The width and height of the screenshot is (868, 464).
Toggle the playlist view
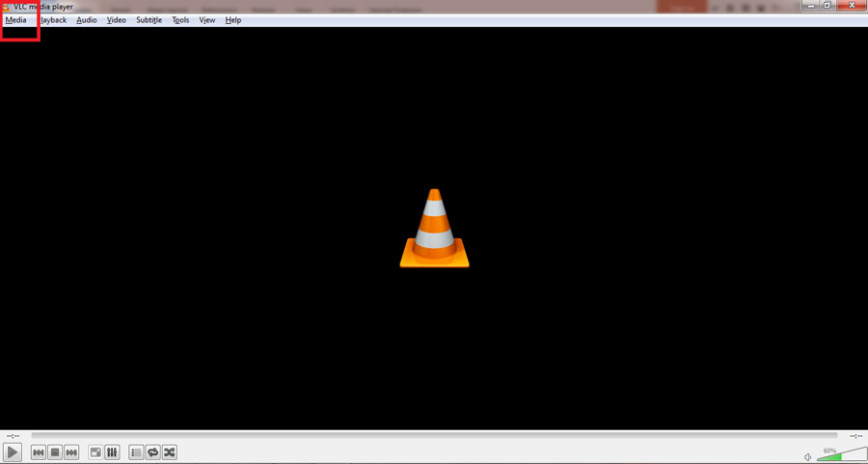tap(136, 452)
